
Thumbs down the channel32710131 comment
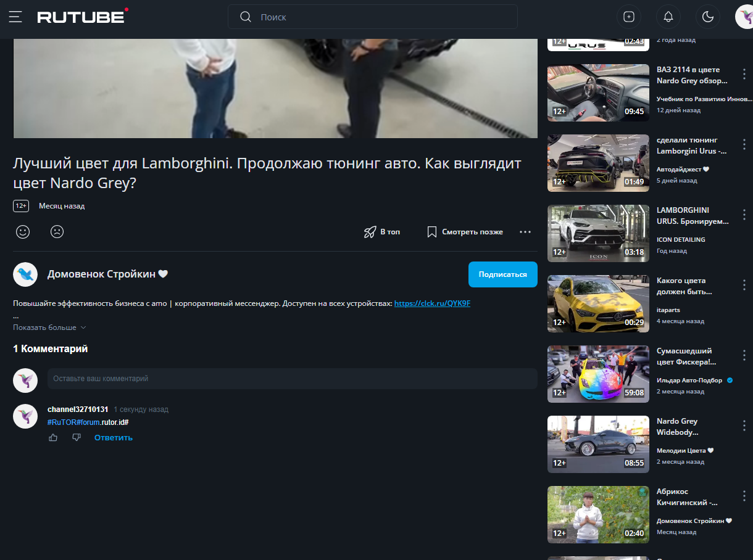point(77,437)
